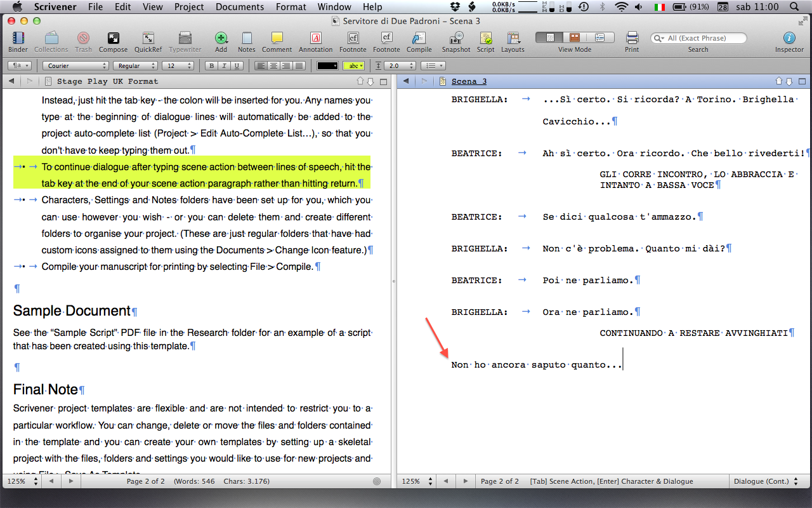The width and height of the screenshot is (812, 508).
Task: Open the Compile toolbar icon
Action: point(419,38)
